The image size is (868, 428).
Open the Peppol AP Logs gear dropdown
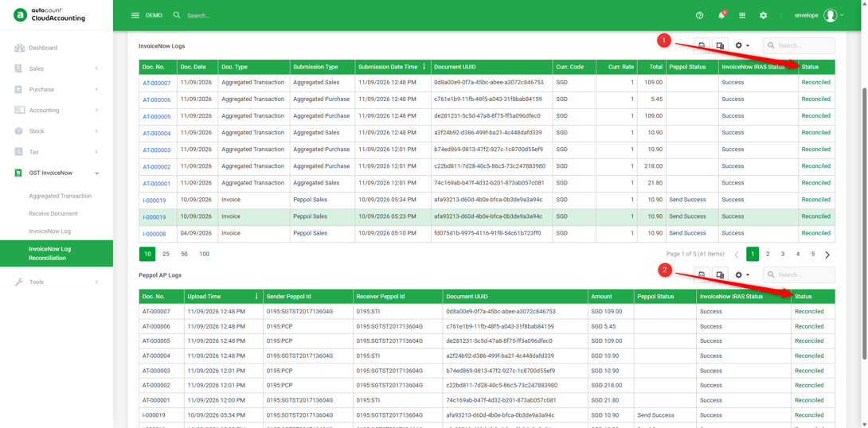click(x=742, y=274)
